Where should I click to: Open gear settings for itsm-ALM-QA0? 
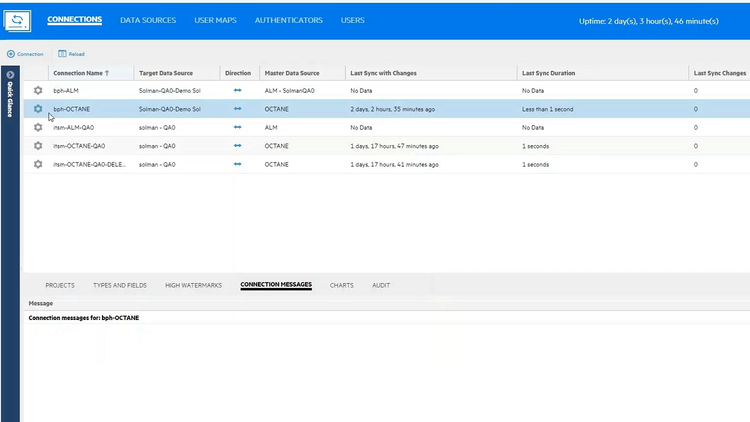point(38,127)
